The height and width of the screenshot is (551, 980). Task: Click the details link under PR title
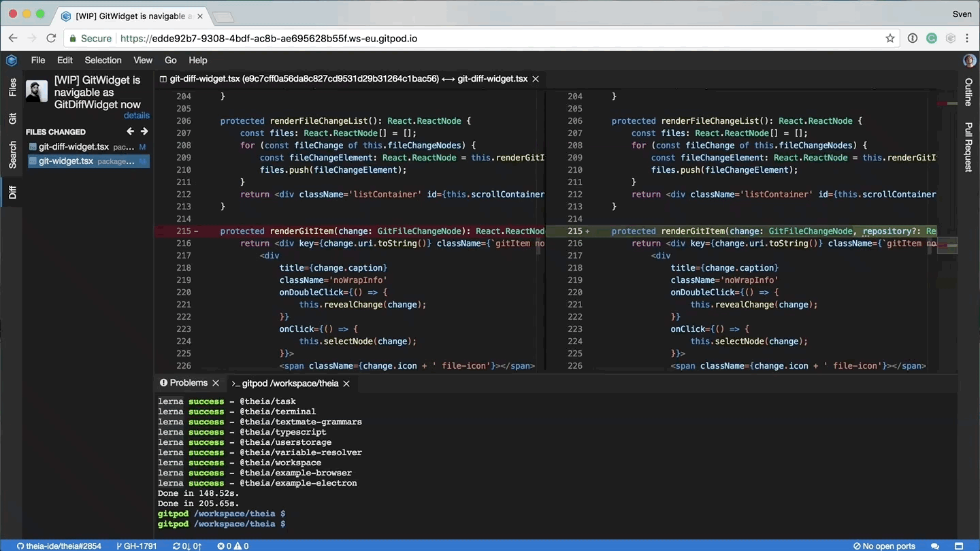pyautogui.click(x=136, y=116)
